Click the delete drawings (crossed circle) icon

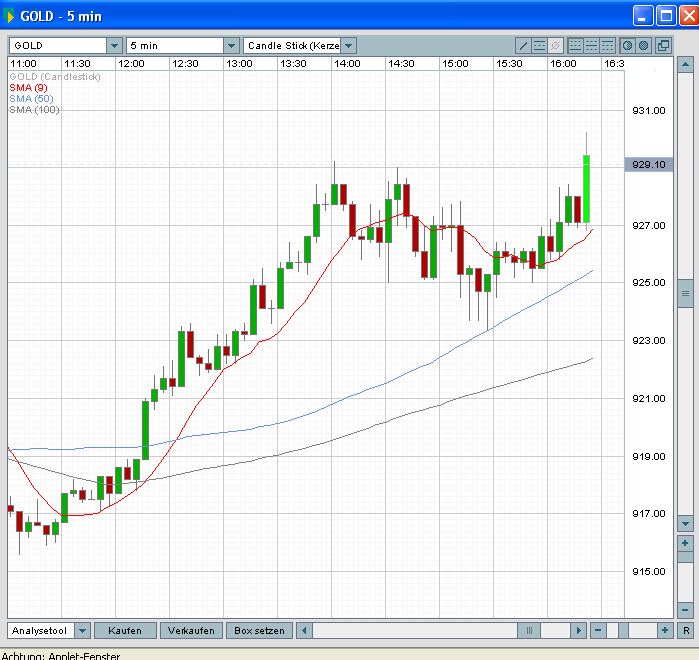pos(555,45)
